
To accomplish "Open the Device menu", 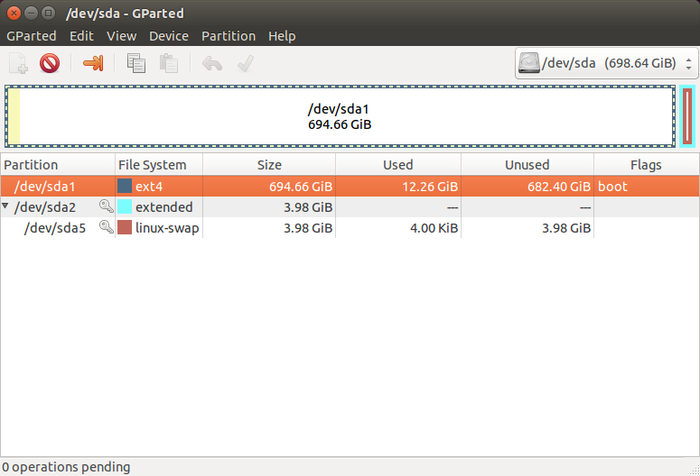I will 168,36.
